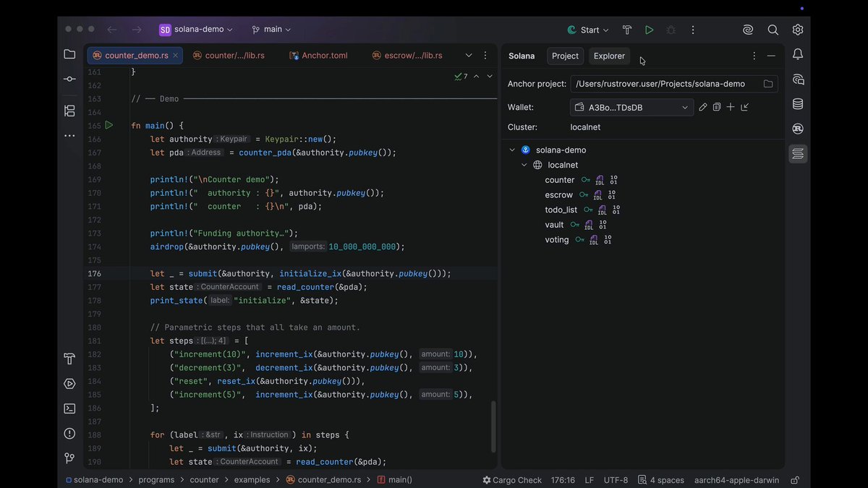Screen dimensions: 868x488
Task: Click the UTF-8 encoding status item
Action: coord(616,480)
